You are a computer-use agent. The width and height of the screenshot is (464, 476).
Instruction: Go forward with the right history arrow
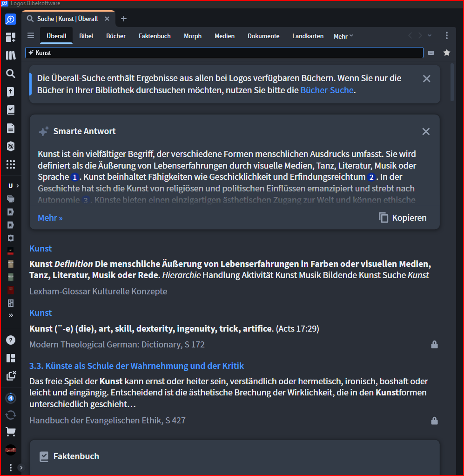tap(420, 35)
